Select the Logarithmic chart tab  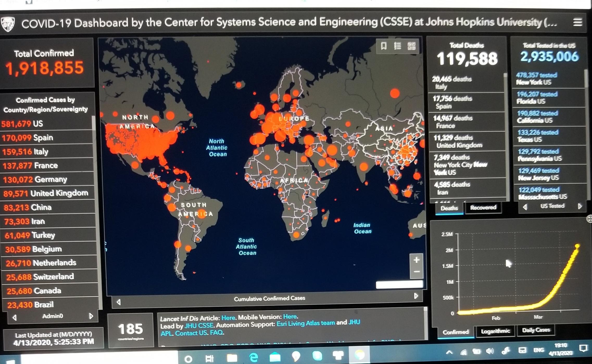[x=495, y=331]
